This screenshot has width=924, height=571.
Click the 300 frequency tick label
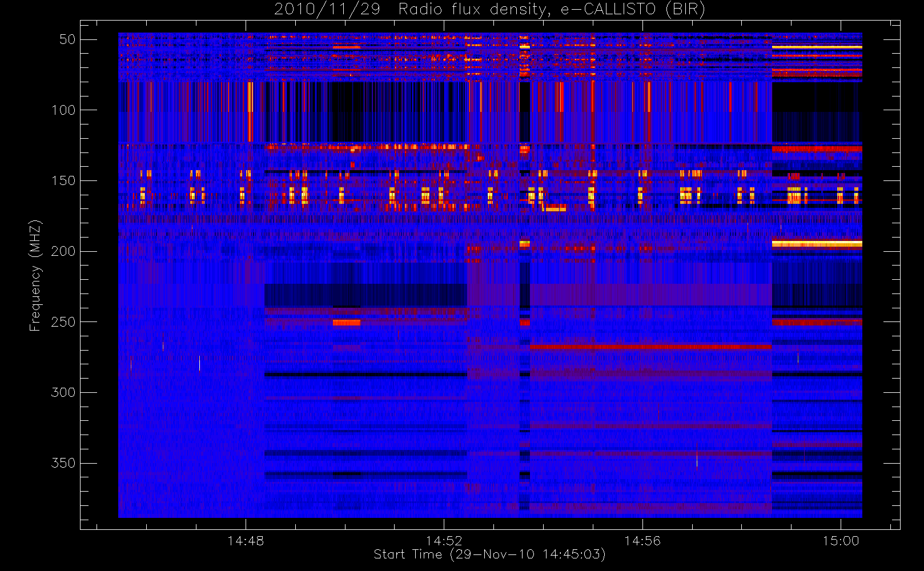coord(63,393)
